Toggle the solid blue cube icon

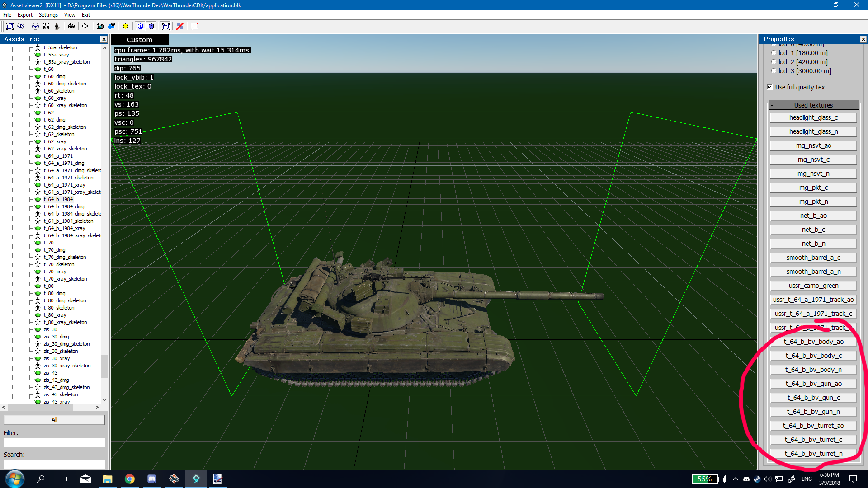(x=151, y=26)
